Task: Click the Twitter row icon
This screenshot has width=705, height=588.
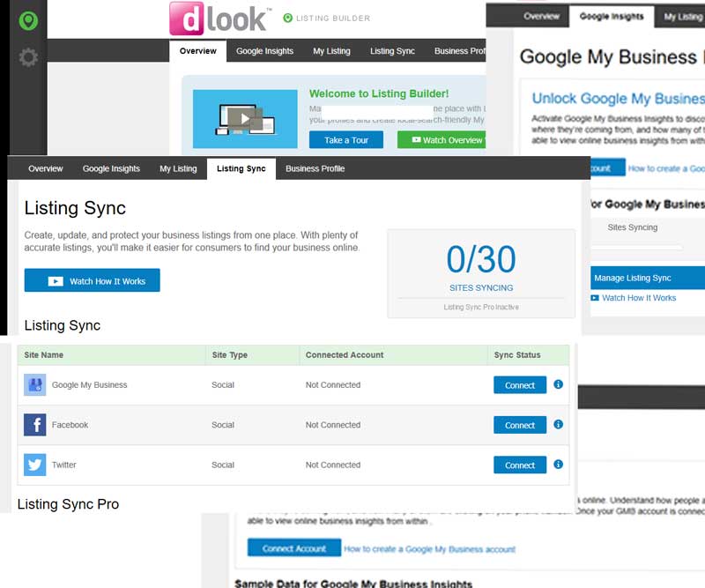Action: [35, 465]
